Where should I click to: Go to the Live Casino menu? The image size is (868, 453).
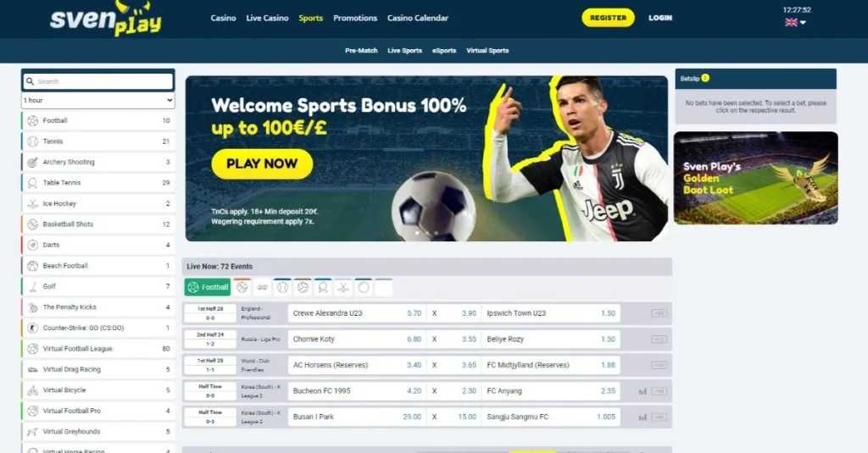click(x=267, y=18)
